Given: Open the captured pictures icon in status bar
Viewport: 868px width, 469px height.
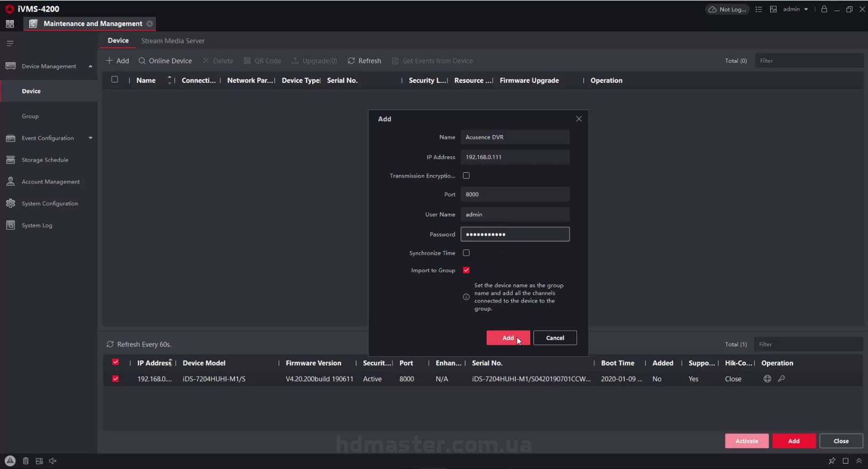Looking at the screenshot, I should pos(39,461).
